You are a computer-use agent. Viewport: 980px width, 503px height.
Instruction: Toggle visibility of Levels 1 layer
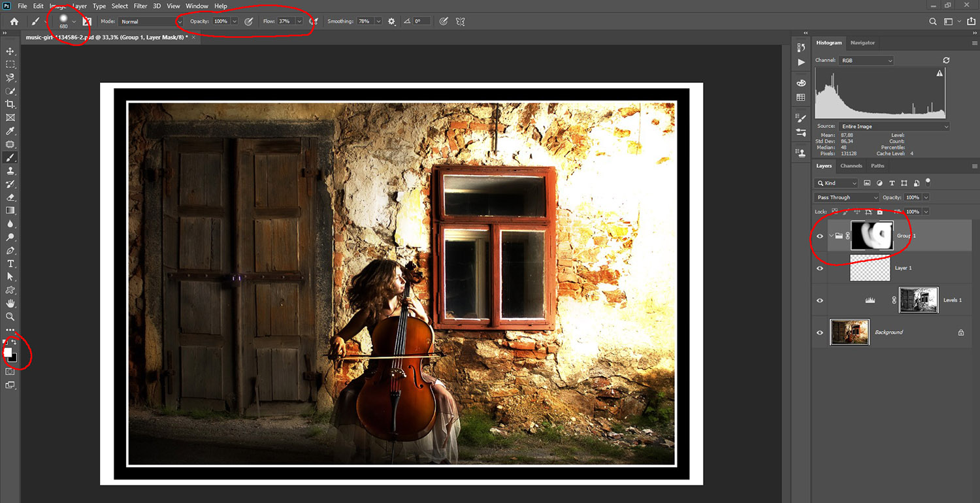click(x=820, y=300)
